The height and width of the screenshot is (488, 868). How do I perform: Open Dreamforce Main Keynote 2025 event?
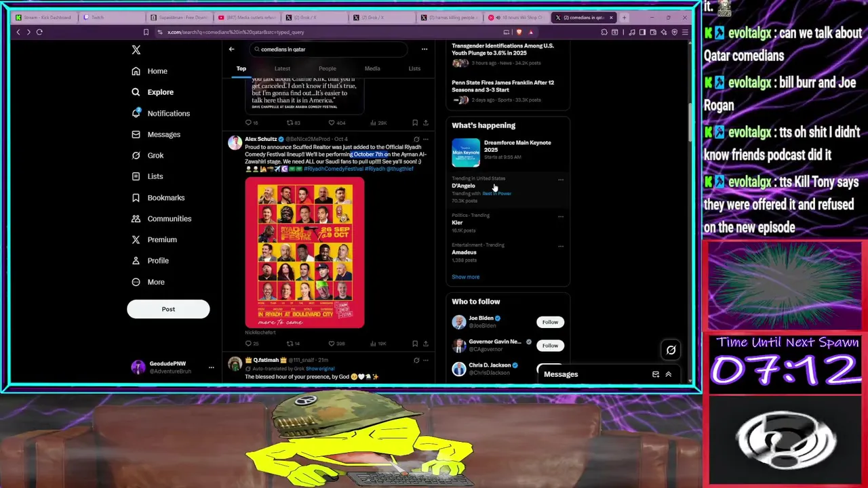(507, 152)
